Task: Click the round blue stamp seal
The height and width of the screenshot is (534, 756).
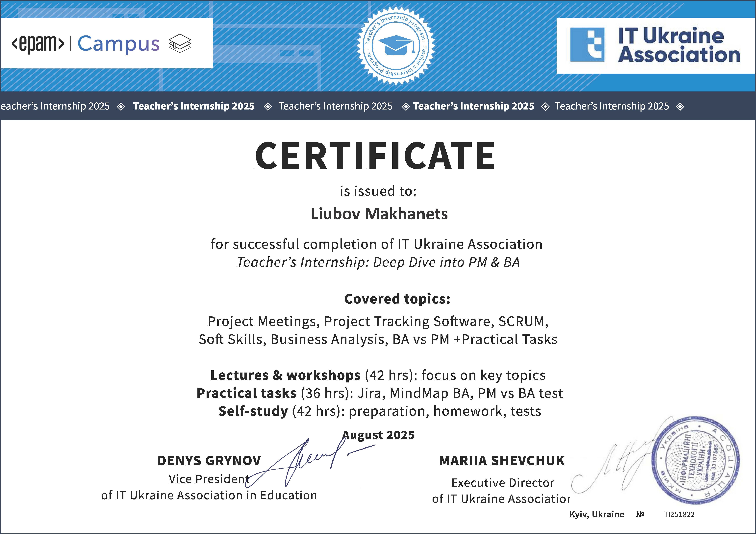Action: 696,461
